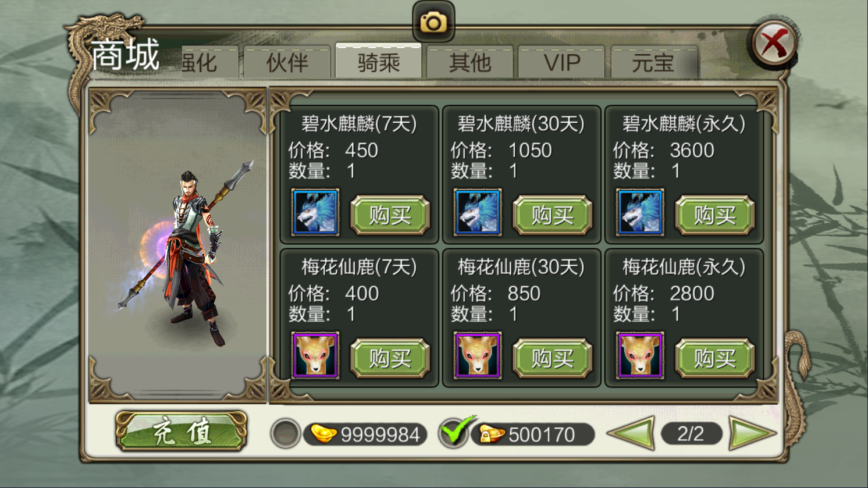Screen dimensions: 868x488
Task: Buy 梅花仙鹿(7天) for 400
Action: 390,358
